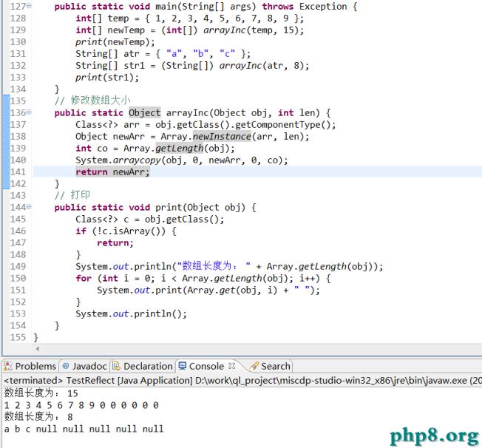Click line number 155 in gutter
The width and height of the screenshot is (482, 448).
pos(18,337)
